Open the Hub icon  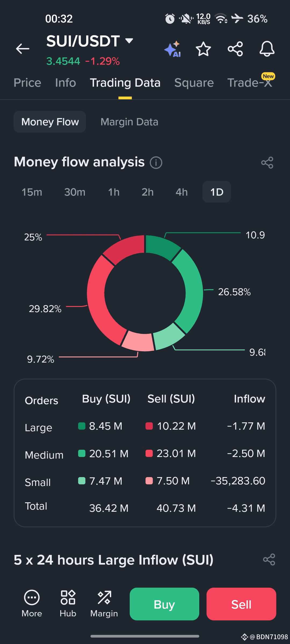click(x=68, y=598)
